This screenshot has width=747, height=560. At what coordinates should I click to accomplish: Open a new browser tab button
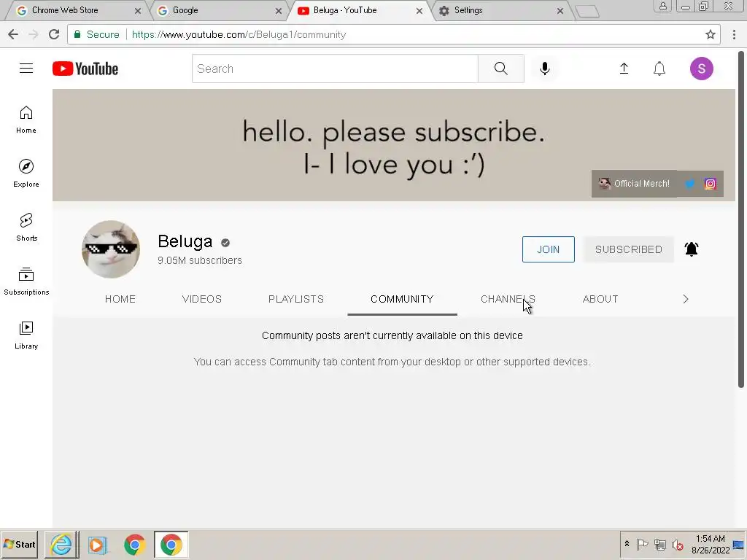pos(587,12)
